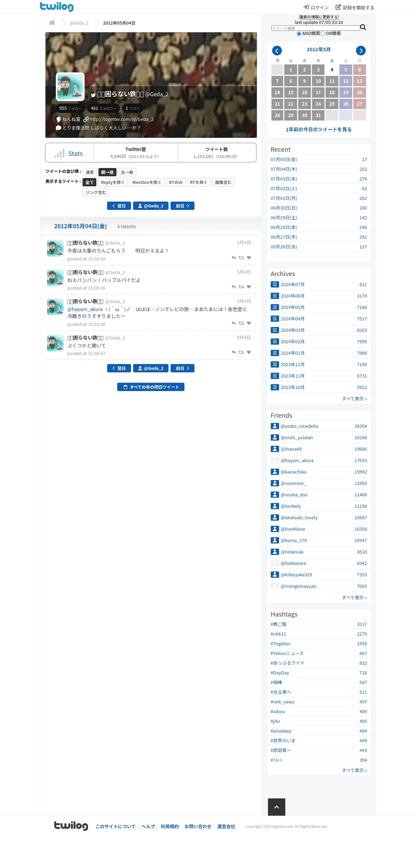Set sort order to 古→新
416x868 pixels.
point(127,172)
